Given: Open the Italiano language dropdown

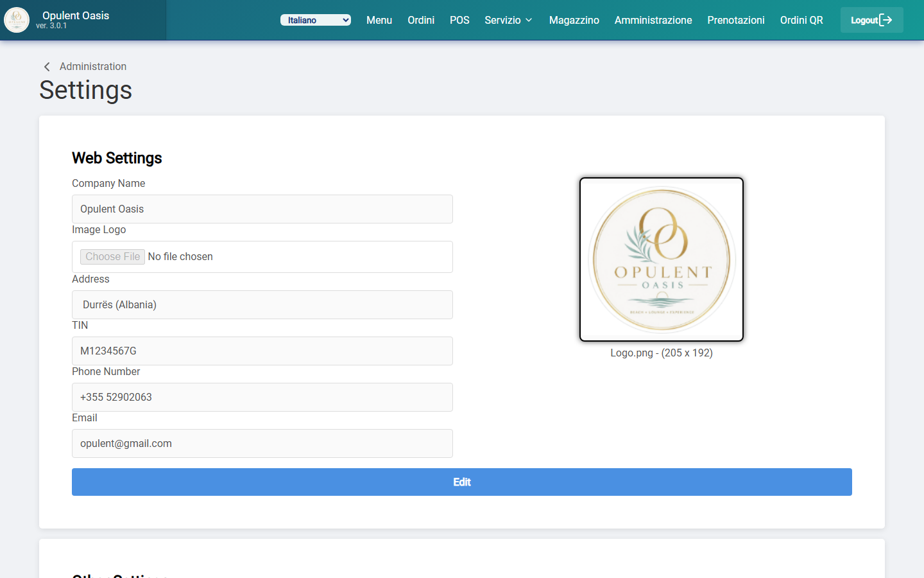Looking at the screenshot, I should click(x=316, y=20).
